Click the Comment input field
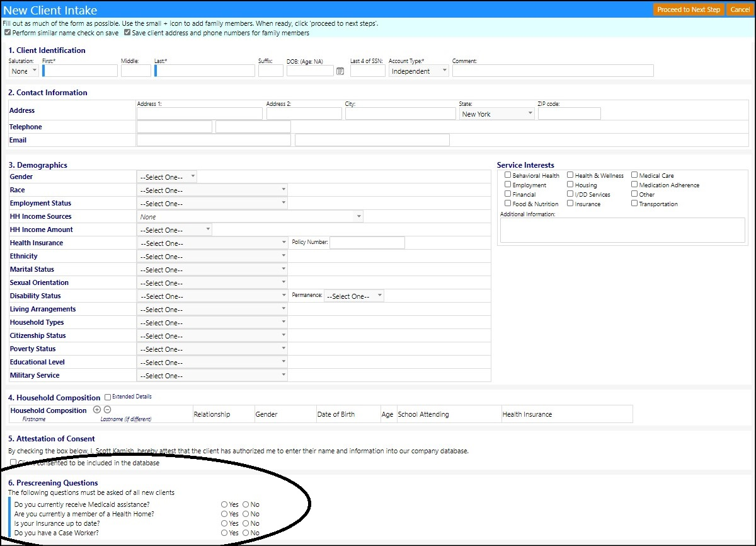 coord(553,71)
